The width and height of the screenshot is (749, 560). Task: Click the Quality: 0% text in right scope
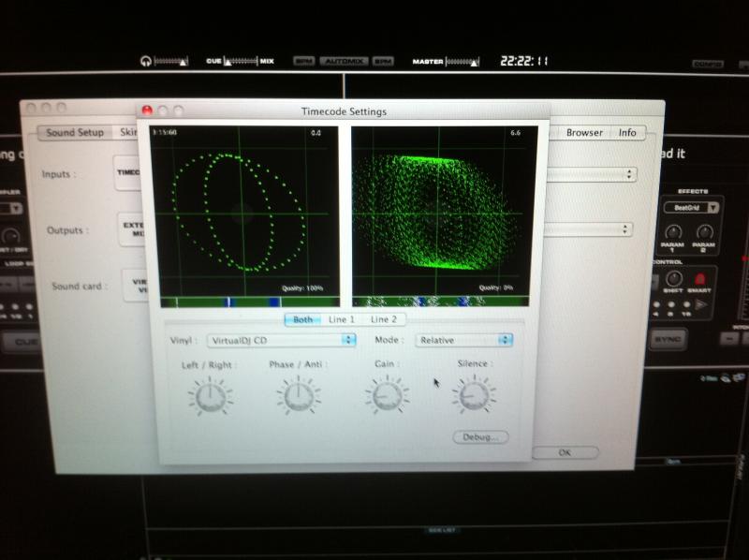(x=496, y=287)
